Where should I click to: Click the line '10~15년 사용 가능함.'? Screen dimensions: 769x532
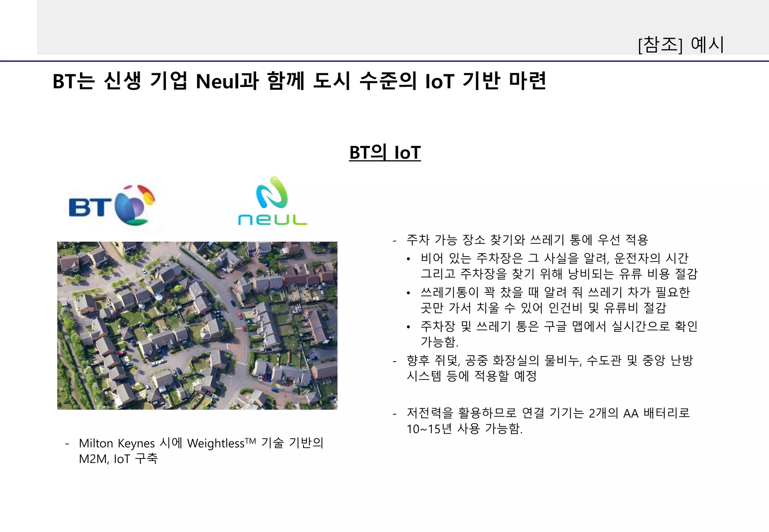465,429
